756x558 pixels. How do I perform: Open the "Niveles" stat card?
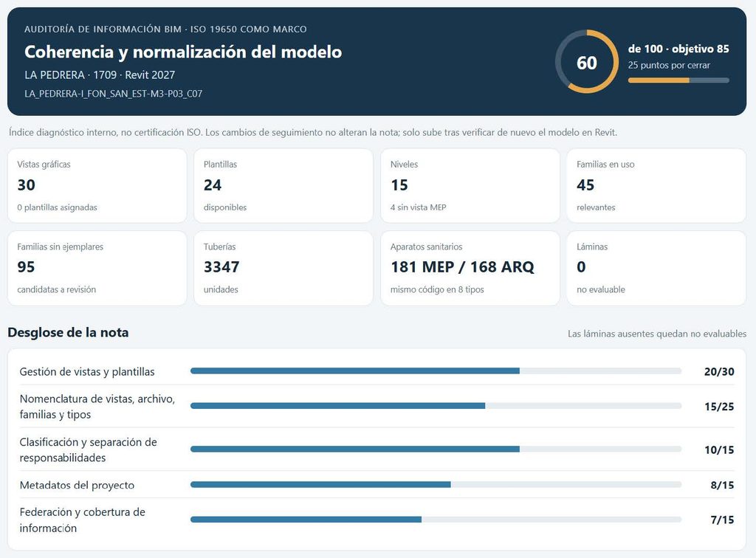(x=470, y=185)
